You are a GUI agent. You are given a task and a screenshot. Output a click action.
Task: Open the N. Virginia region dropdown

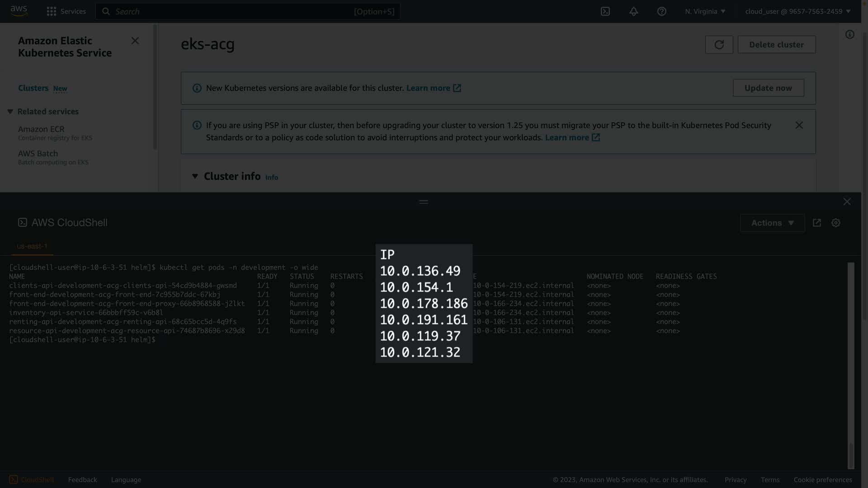[705, 11]
